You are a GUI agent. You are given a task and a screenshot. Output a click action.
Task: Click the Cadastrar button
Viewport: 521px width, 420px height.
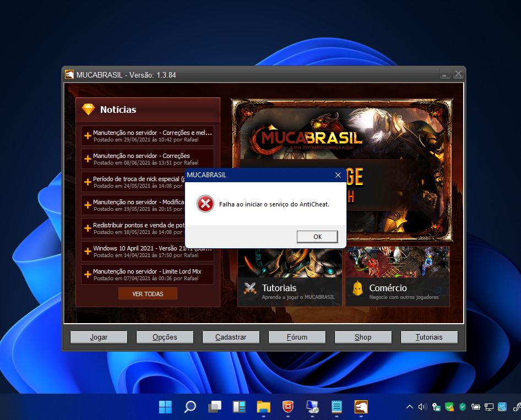pos(231,337)
